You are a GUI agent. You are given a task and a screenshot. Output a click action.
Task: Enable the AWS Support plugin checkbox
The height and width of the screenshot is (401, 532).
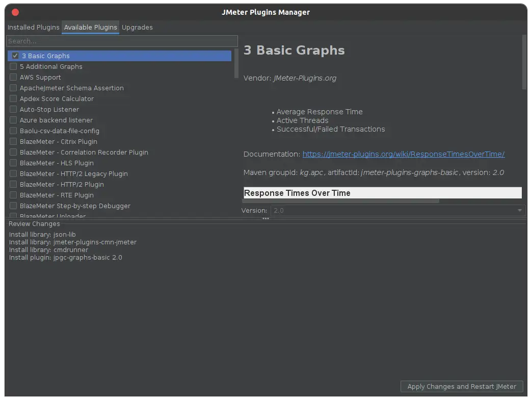pyautogui.click(x=13, y=77)
